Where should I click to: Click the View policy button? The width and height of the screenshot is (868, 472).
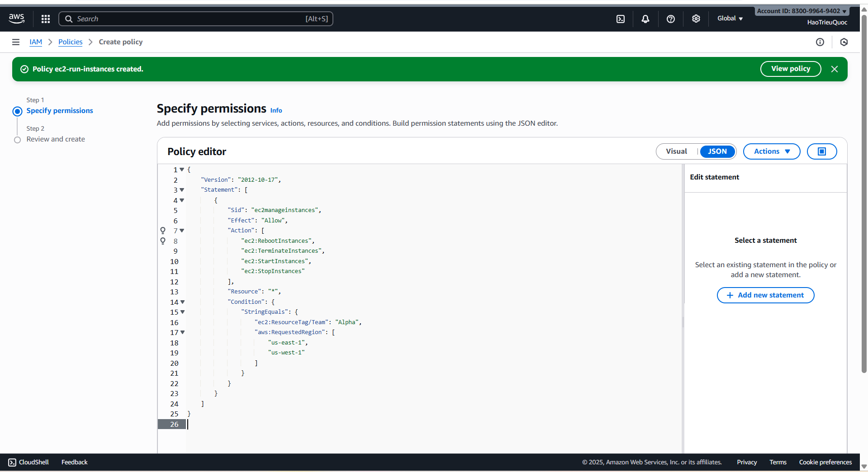tap(790, 69)
